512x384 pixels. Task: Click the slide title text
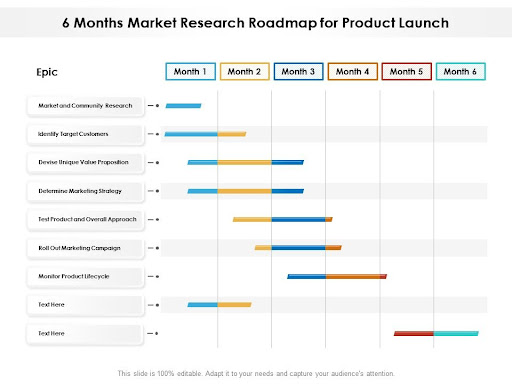pos(255,23)
